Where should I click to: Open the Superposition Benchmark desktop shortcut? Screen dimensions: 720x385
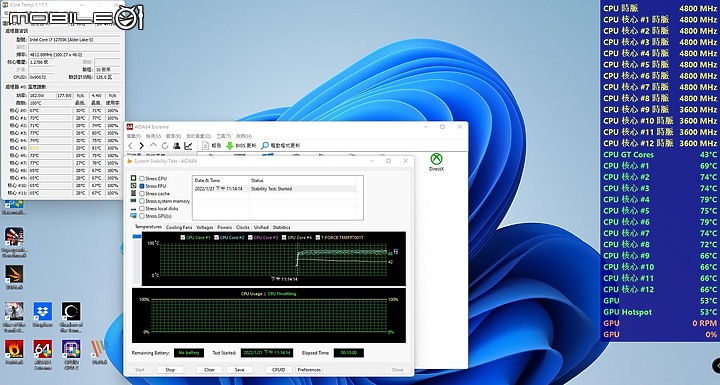coord(14,236)
